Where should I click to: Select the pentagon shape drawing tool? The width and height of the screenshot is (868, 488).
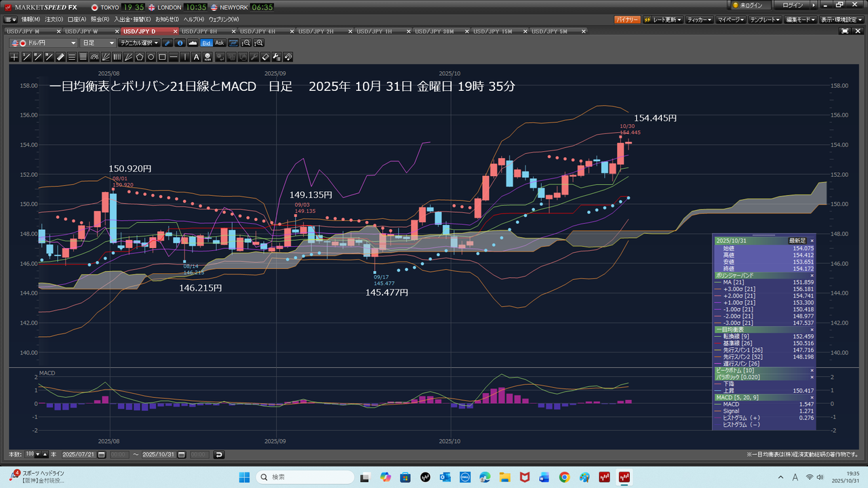(x=140, y=57)
